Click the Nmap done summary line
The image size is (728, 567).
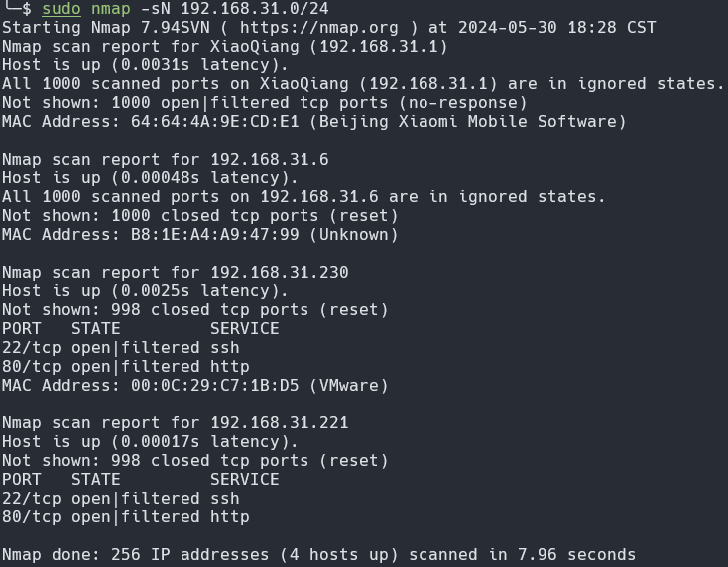(x=318, y=555)
